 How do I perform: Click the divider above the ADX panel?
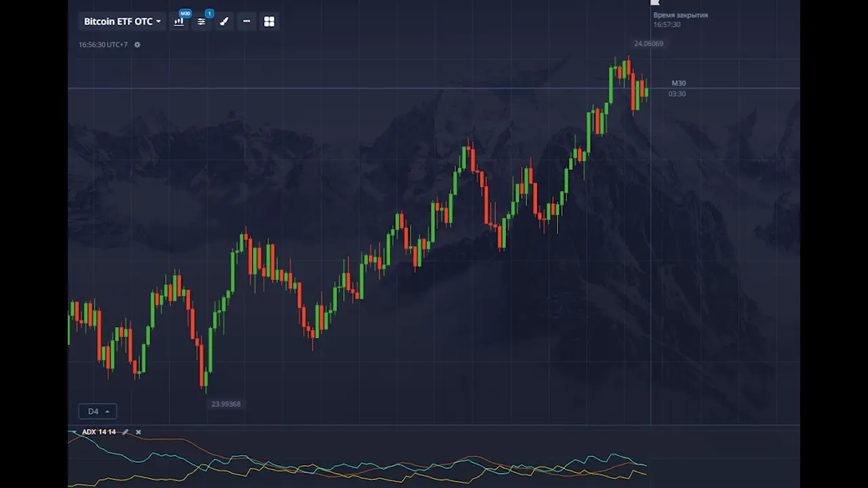(x=434, y=426)
